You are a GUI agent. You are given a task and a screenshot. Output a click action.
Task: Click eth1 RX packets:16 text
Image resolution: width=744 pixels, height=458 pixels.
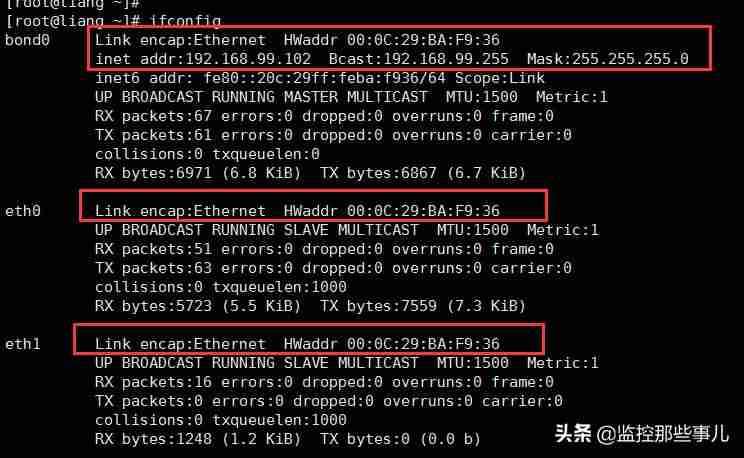point(153,382)
